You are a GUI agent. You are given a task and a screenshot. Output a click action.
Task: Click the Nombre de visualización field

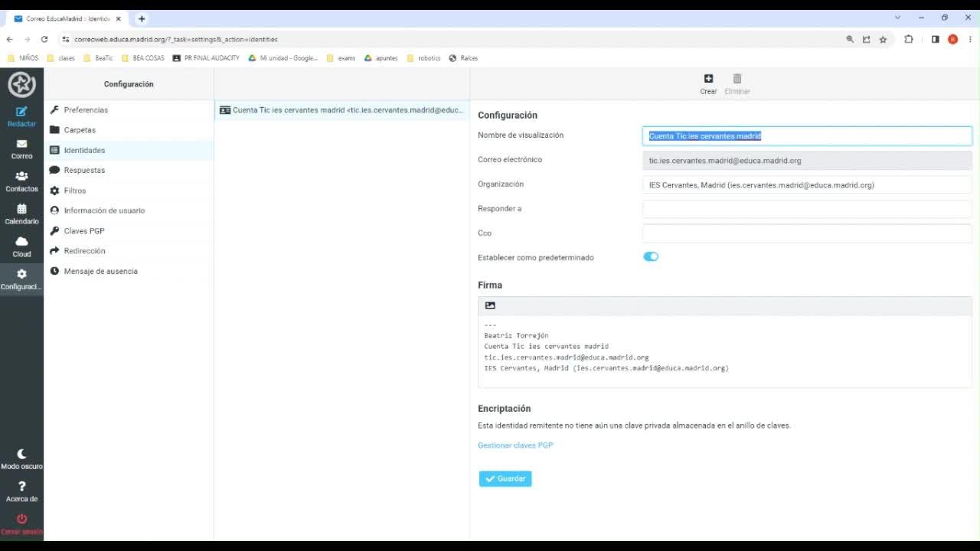[807, 136]
